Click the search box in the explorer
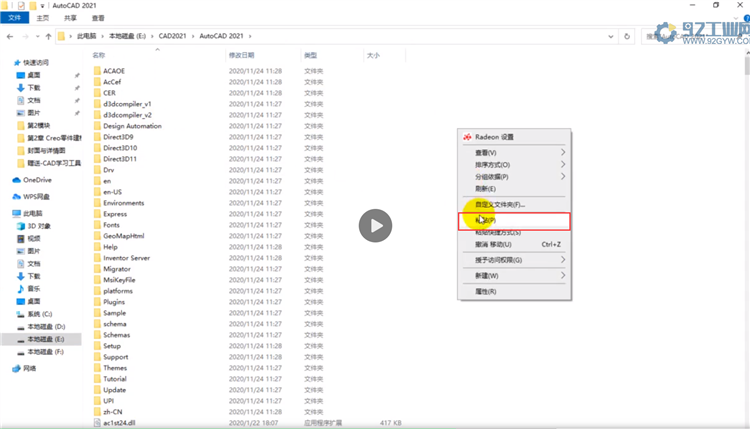 click(694, 36)
